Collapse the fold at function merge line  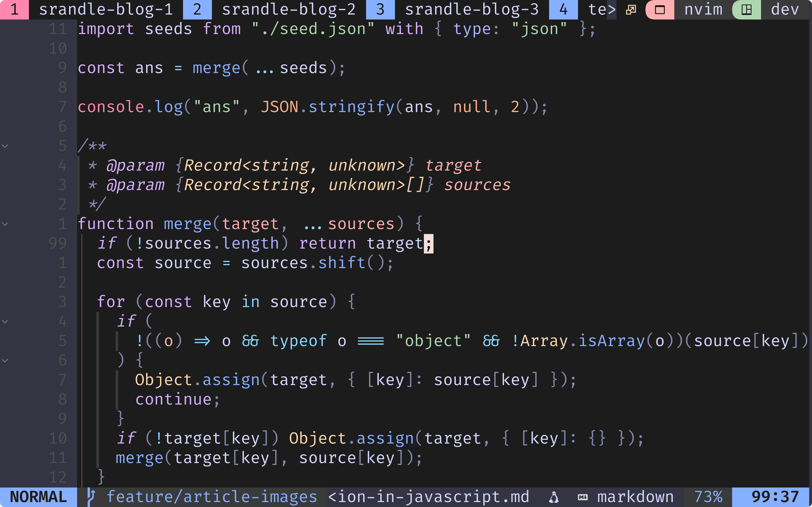pos(5,224)
